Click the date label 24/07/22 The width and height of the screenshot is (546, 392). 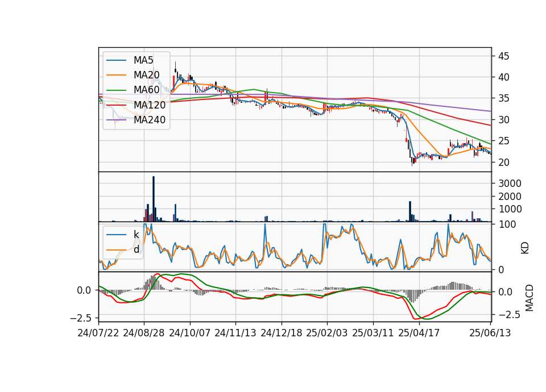click(98, 333)
